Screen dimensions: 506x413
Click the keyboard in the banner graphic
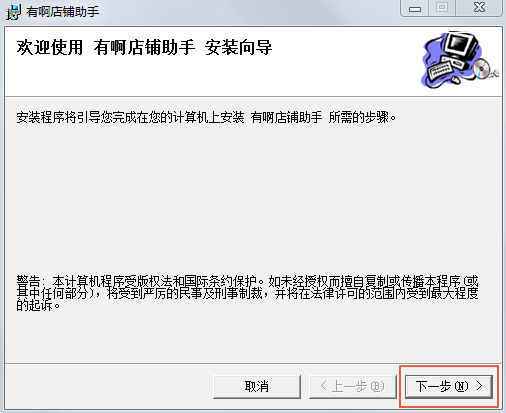pyautogui.click(x=440, y=69)
